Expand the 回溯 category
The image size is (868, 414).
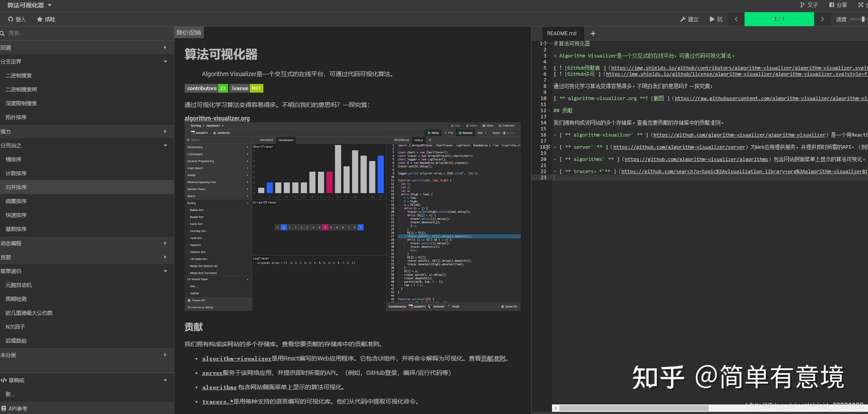click(x=87, y=47)
